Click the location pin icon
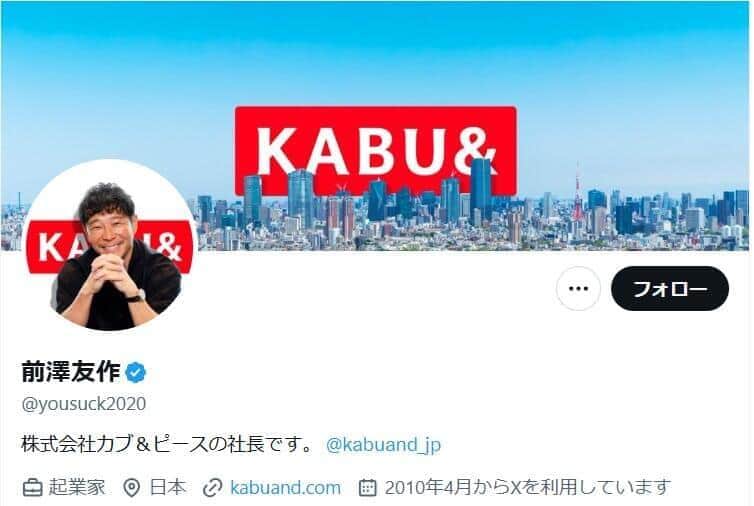The height and width of the screenshot is (506, 754). tap(131, 488)
